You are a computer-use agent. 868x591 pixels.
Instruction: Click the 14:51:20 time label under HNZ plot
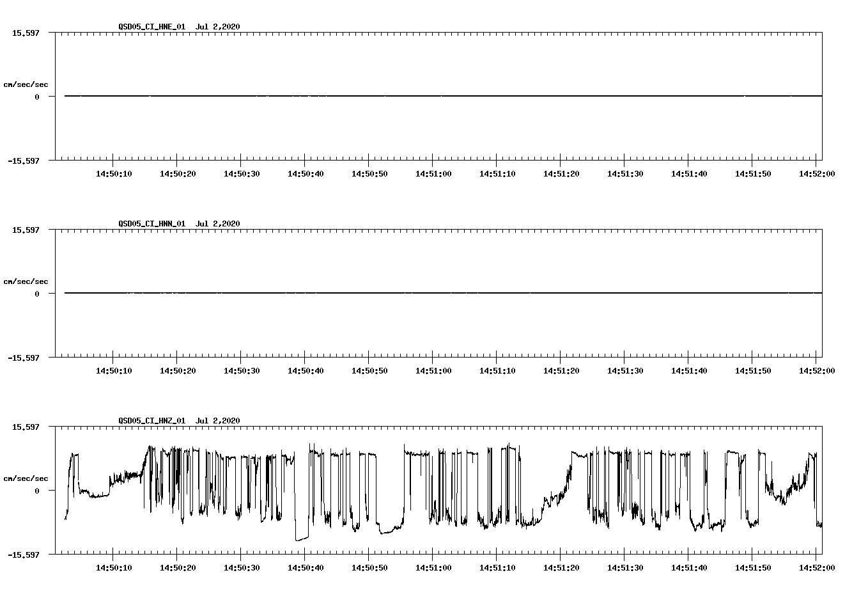(561, 568)
